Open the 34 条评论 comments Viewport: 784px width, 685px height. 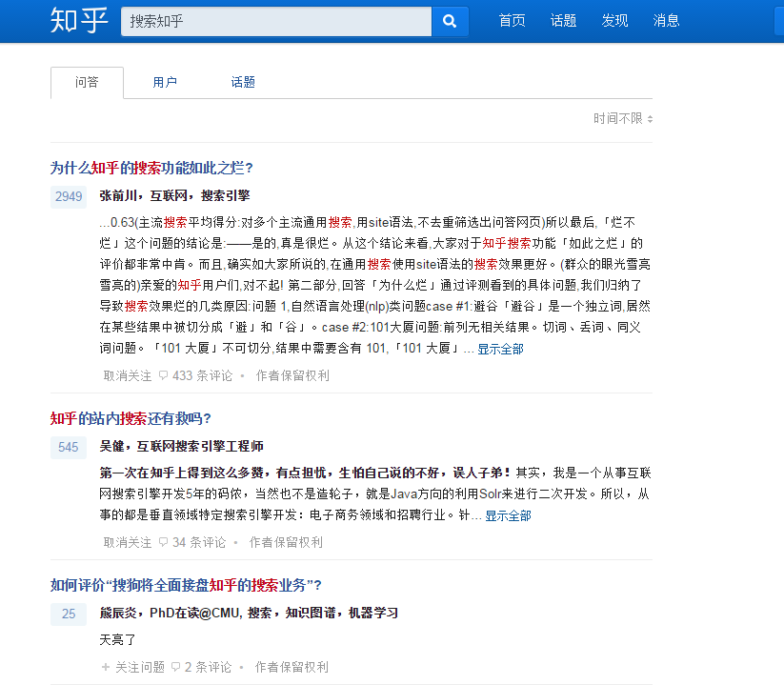pos(199,542)
